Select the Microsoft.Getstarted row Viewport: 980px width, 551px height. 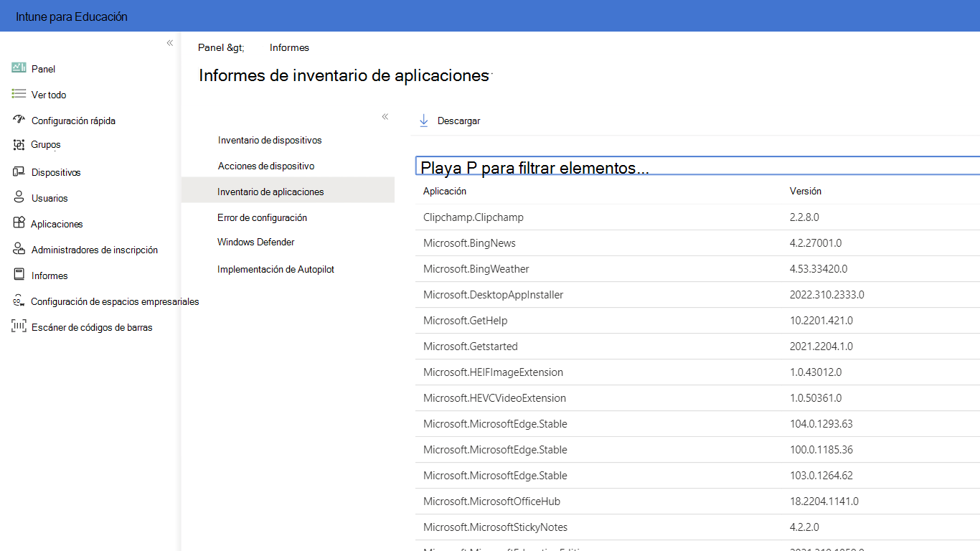coord(697,346)
